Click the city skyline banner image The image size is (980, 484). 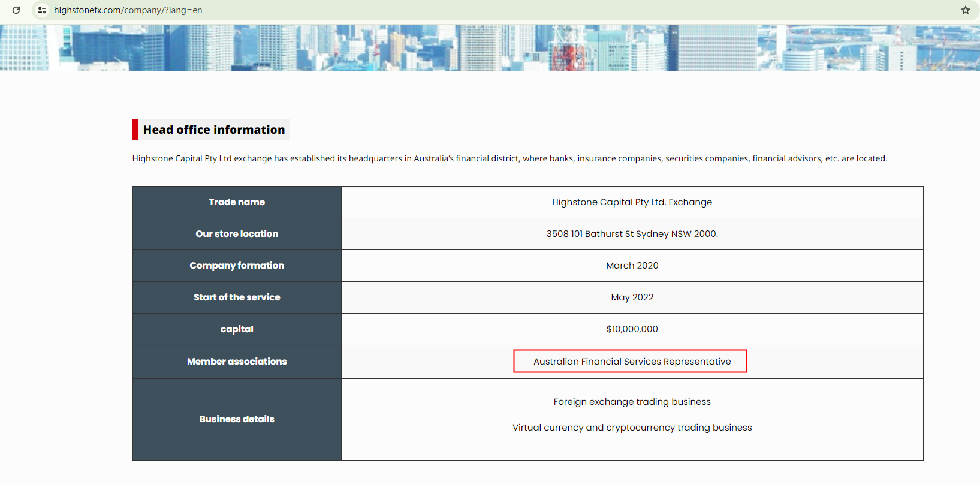(x=490, y=47)
